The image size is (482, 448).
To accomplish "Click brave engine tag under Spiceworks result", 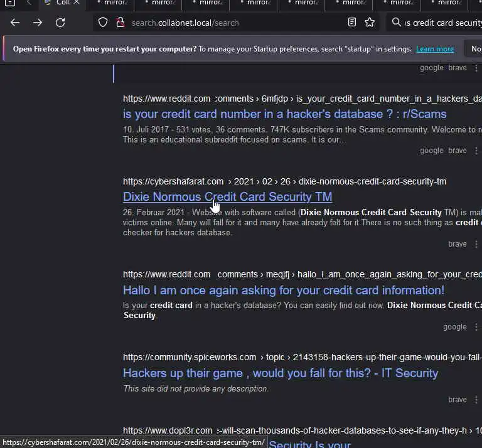I will [x=458, y=400].
